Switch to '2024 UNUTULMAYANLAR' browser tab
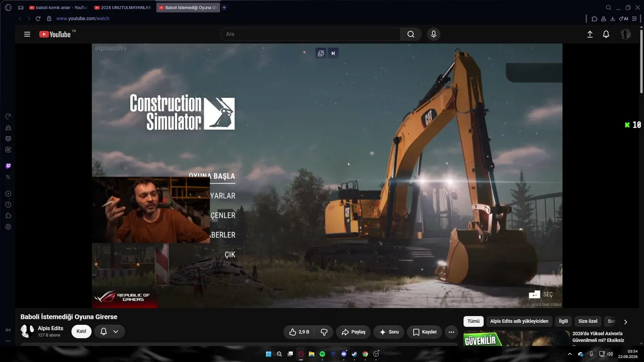 [122, 8]
